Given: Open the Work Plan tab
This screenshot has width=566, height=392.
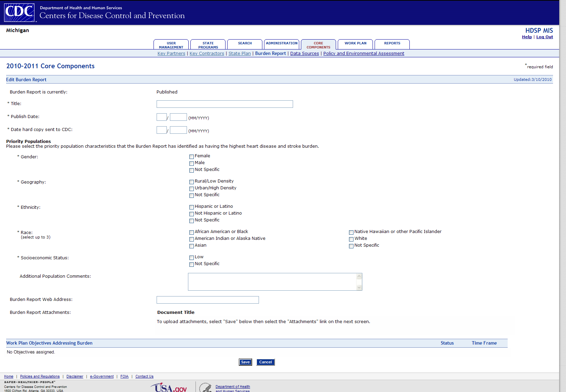Looking at the screenshot, I should pyautogui.click(x=355, y=44).
